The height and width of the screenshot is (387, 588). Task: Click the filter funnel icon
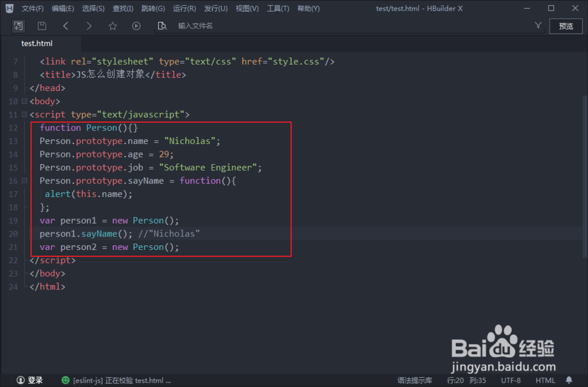click(x=538, y=25)
